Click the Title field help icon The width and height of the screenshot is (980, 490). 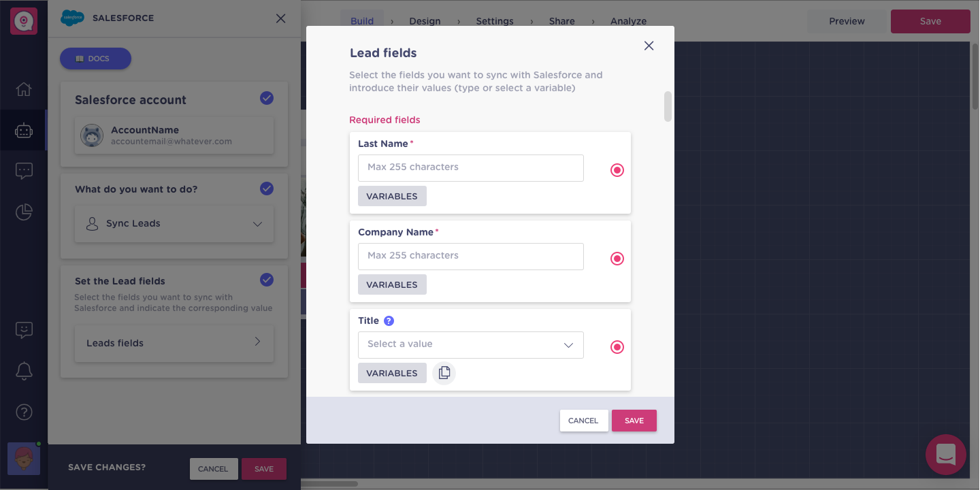tap(389, 321)
